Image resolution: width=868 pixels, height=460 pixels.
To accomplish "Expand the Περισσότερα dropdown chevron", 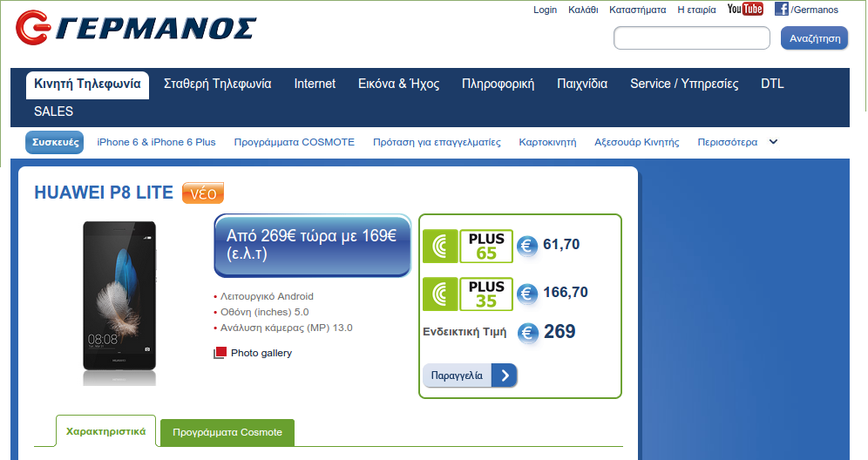I will point(773,142).
